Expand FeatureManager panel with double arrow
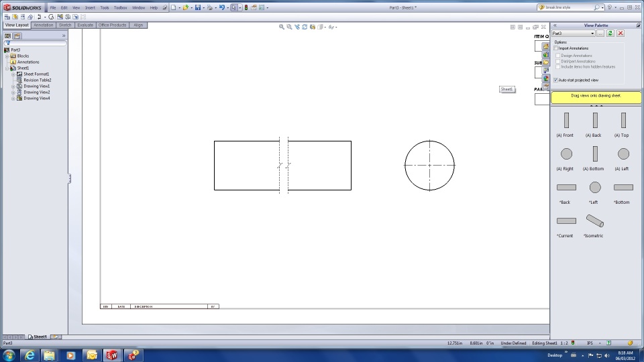Image resolution: width=644 pixels, height=362 pixels. click(x=64, y=36)
